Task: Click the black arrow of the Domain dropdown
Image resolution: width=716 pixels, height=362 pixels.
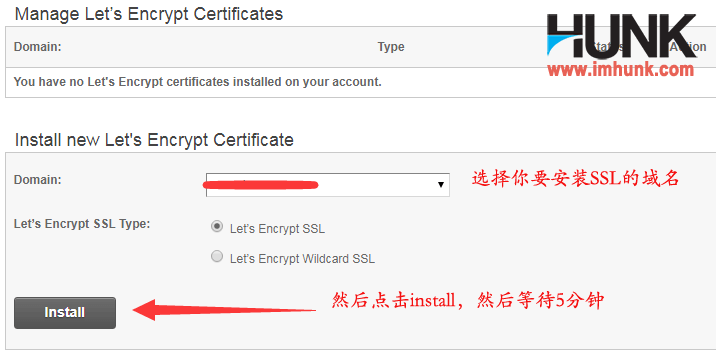Action: (x=441, y=185)
